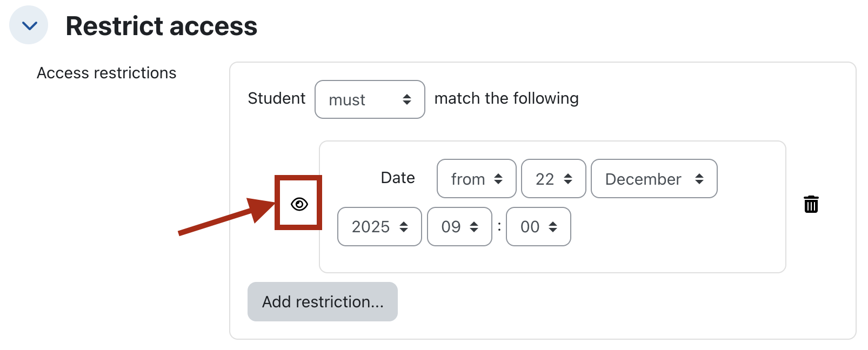Click the "Student" label text

click(x=276, y=98)
